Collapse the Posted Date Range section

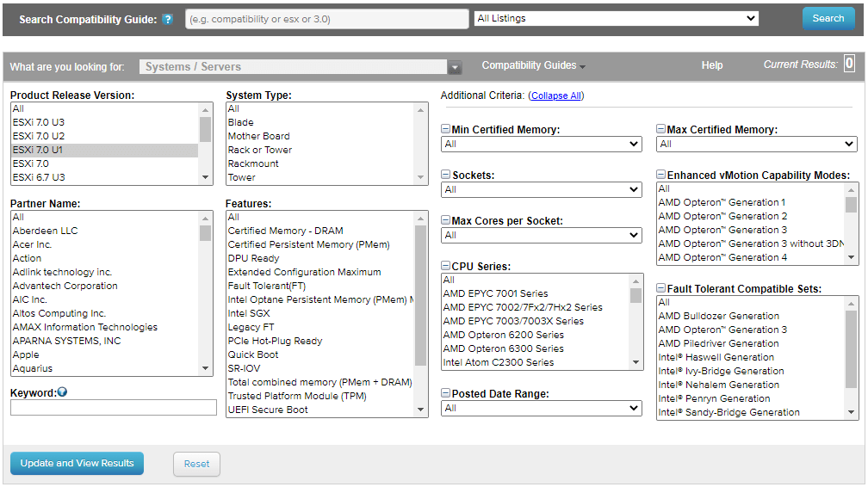coord(445,394)
